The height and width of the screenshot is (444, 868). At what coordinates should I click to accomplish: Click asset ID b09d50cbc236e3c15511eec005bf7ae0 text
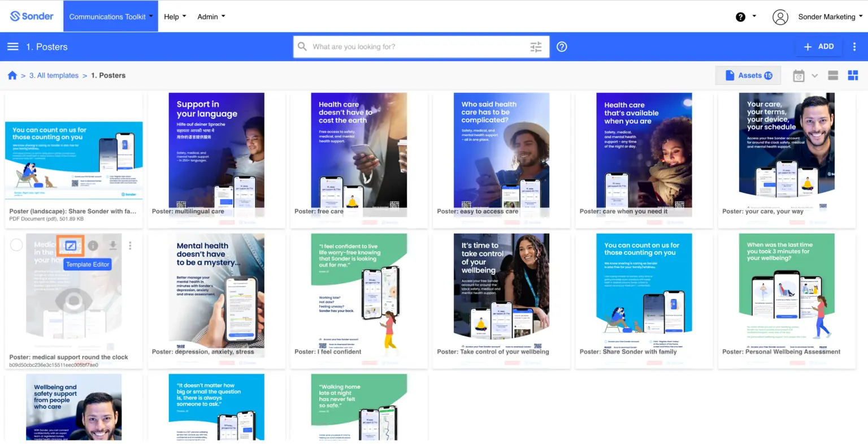click(x=54, y=365)
